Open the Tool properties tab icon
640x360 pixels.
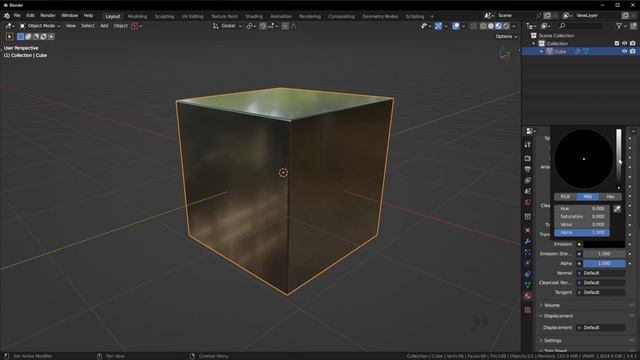pyautogui.click(x=528, y=144)
